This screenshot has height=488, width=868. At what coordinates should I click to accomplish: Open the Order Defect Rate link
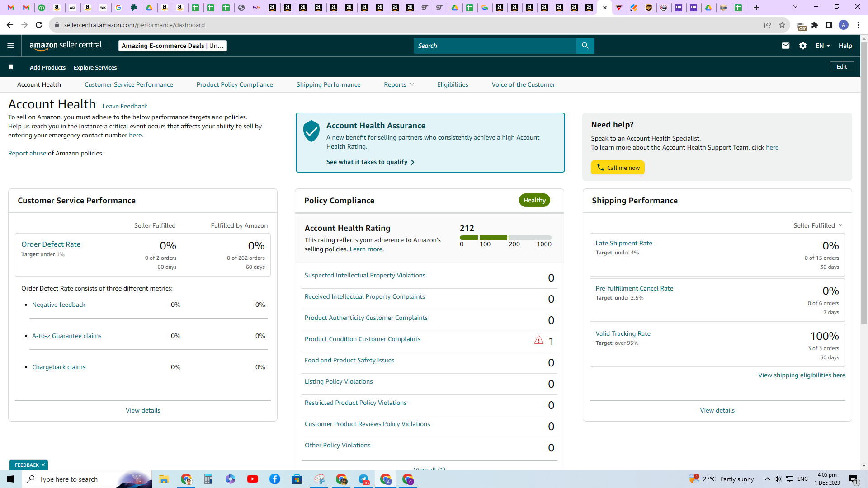tap(51, 244)
